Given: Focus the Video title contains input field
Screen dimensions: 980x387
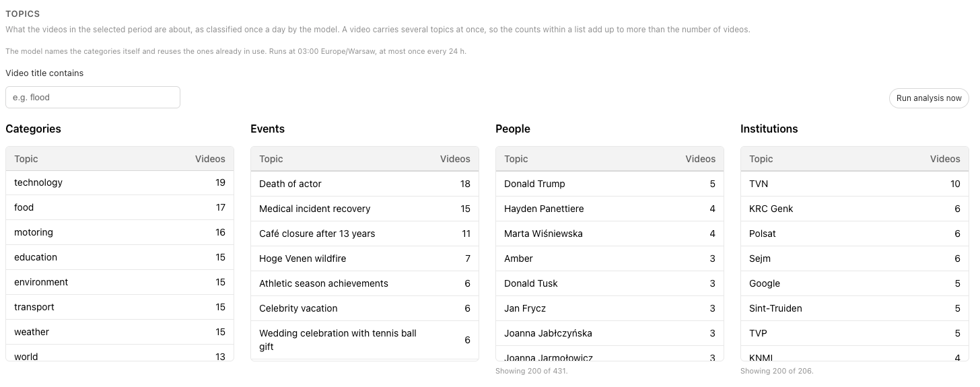Looking at the screenshot, I should [x=93, y=97].
